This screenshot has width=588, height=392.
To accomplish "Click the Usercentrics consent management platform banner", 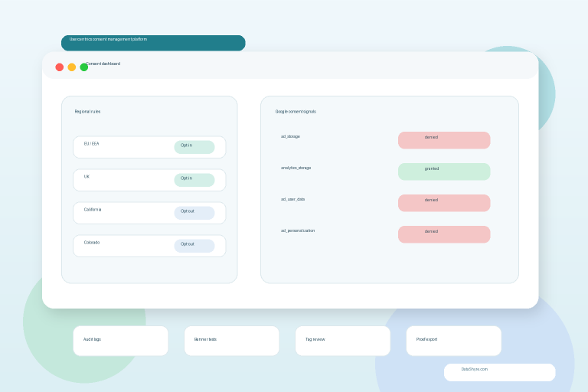I will pos(153,43).
